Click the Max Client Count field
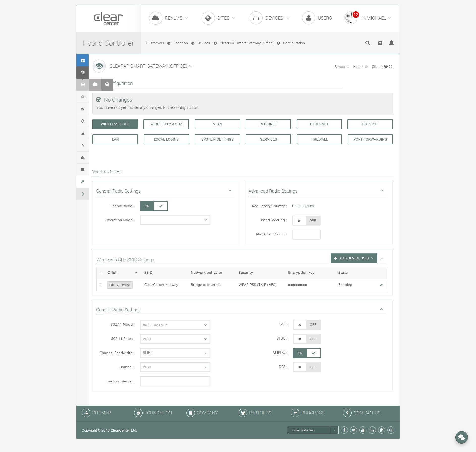Image resolution: width=476 pixels, height=452 pixels. [x=306, y=234]
